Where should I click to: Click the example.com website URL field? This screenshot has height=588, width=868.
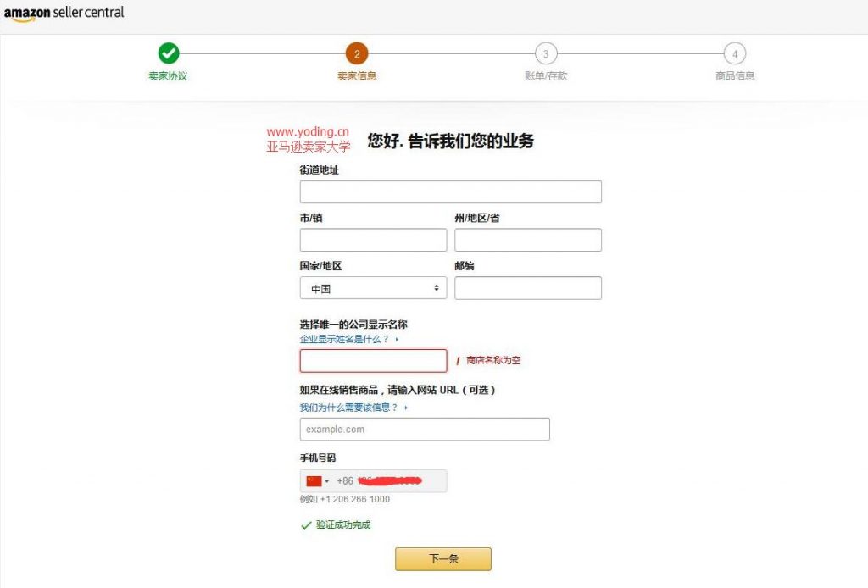(x=425, y=430)
